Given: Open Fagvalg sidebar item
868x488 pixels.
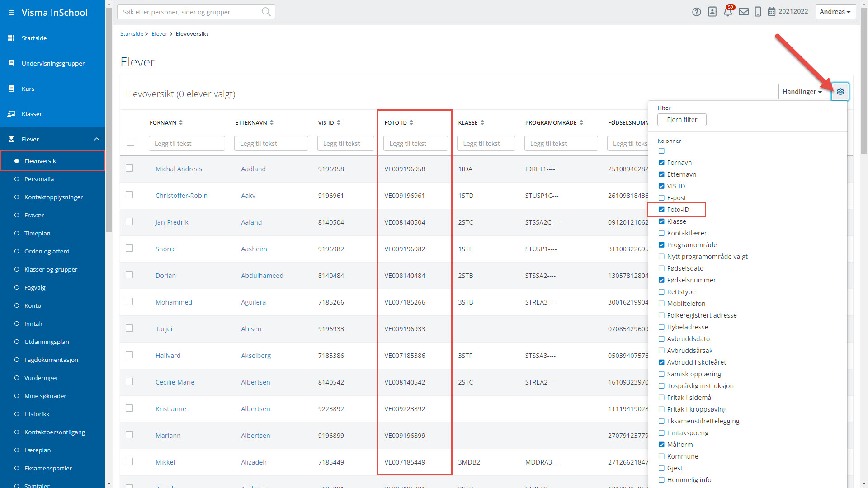Looking at the screenshot, I should 35,287.
